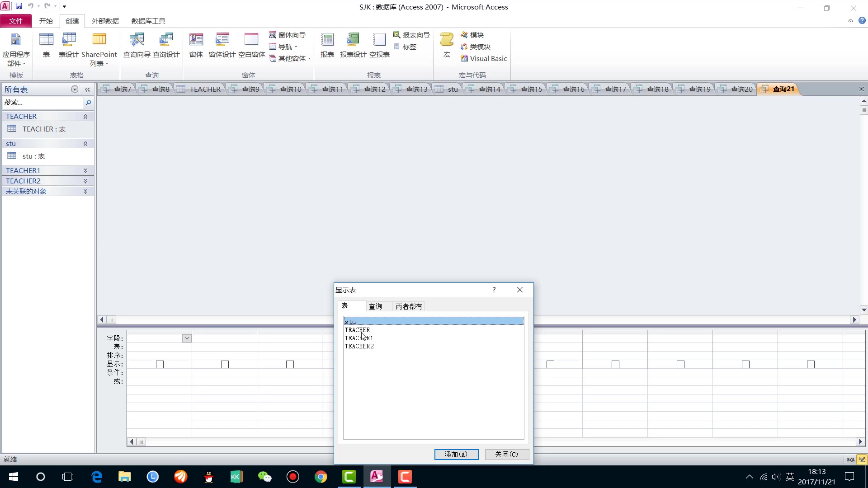Screen dimensions: 868x488
Task: Select TEACHER1 in the table list
Action: point(359,338)
